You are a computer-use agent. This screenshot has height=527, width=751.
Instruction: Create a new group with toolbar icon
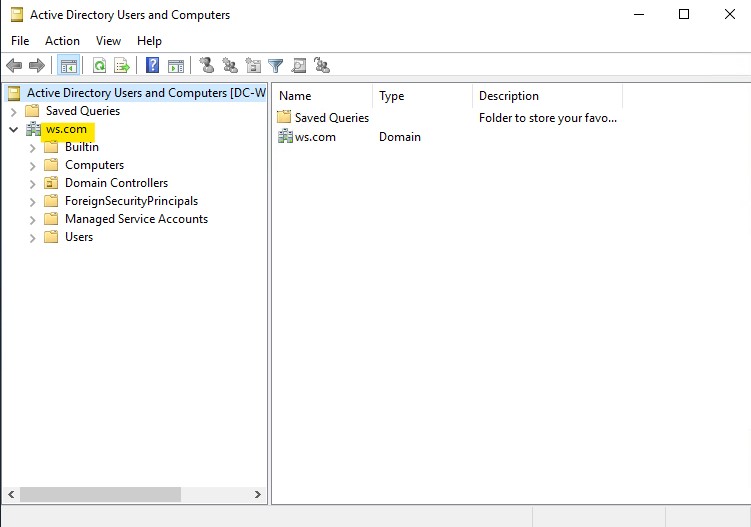coord(230,65)
